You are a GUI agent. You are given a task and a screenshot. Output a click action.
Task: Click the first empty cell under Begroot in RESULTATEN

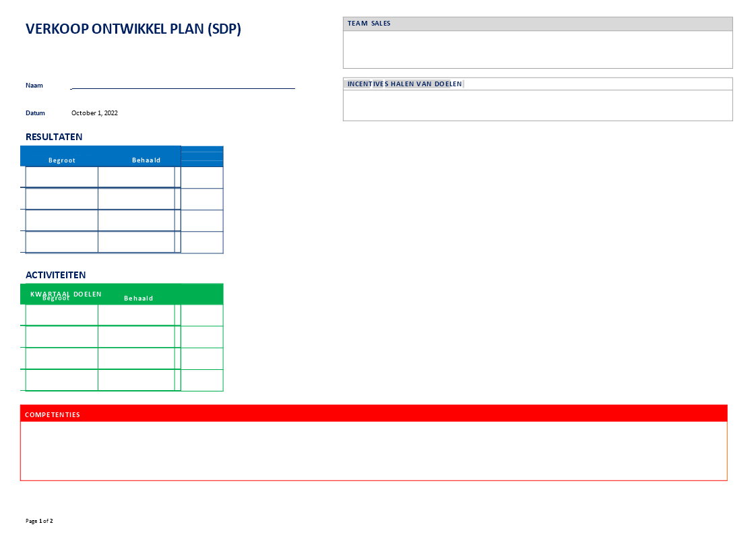(x=61, y=177)
